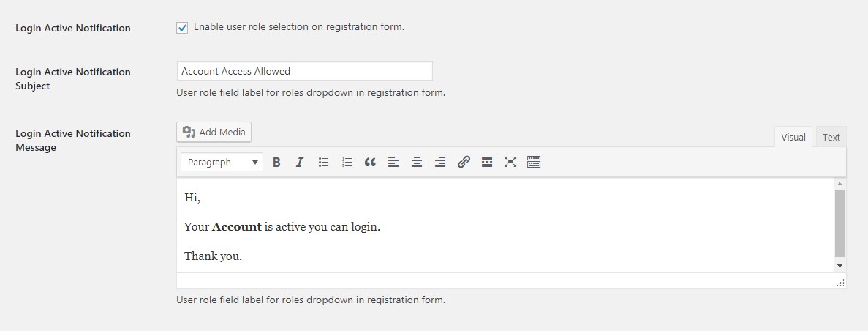The width and height of the screenshot is (868, 331).
Task: Align text left
Action: tap(393, 163)
